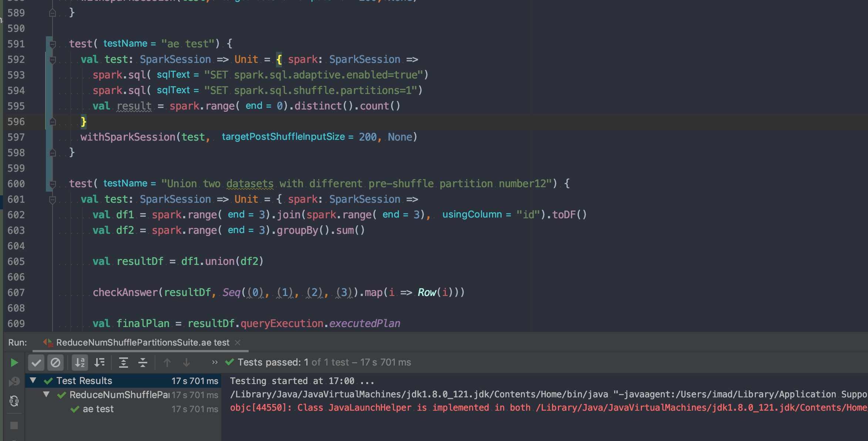The width and height of the screenshot is (868, 441).
Task: Click the Stop process square icon
Action: pyautogui.click(x=14, y=425)
